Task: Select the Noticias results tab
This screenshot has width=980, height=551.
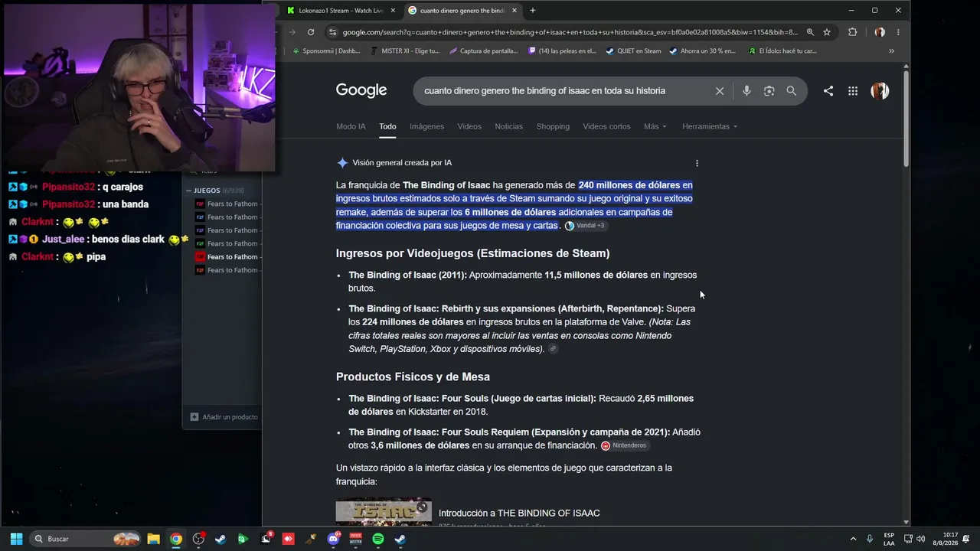Action: pyautogui.click(x=508, y=126)
